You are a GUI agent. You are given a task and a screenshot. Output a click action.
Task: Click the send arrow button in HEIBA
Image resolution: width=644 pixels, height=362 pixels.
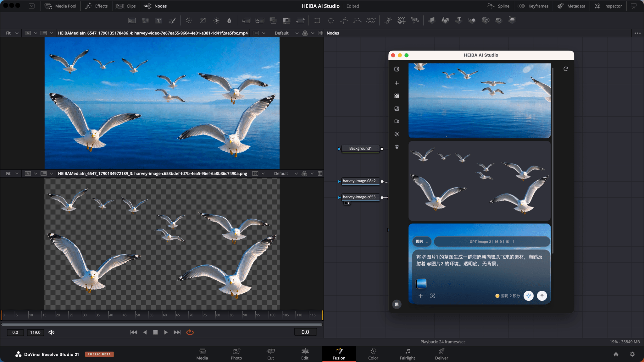pyautogui.click(x=542, y=296)
